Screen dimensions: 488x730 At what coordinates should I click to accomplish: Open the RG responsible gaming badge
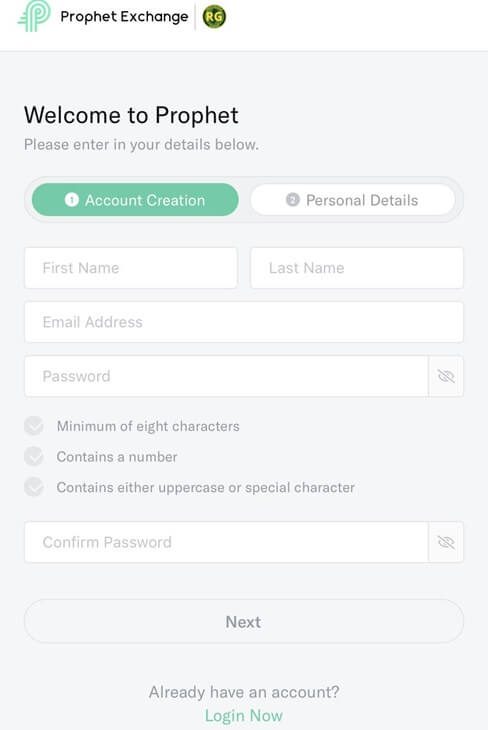tap(214, 17)
